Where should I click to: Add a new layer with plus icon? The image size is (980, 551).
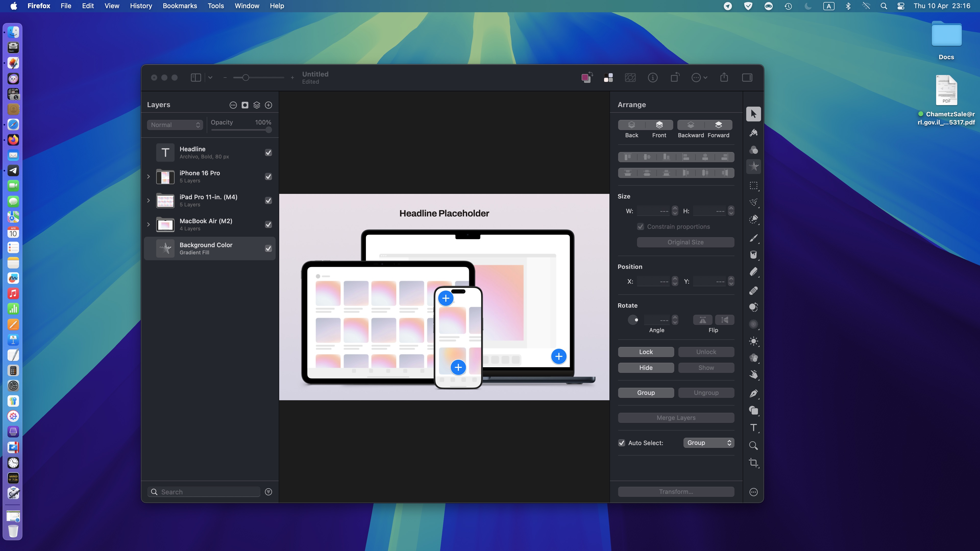(x=268, y=105)
